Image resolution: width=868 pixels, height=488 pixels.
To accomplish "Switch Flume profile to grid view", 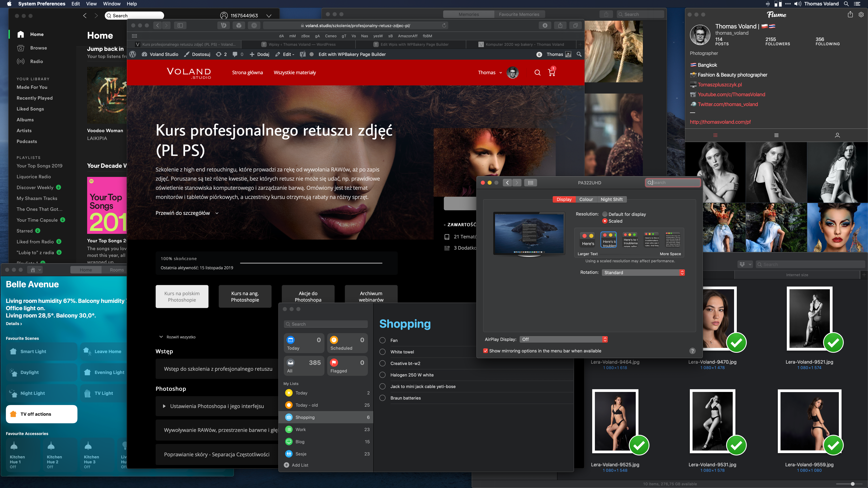I will [x=715, y=135].
